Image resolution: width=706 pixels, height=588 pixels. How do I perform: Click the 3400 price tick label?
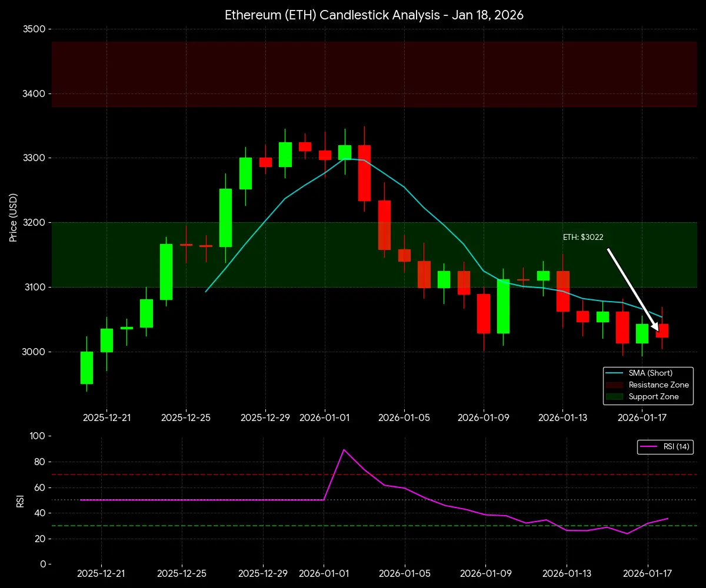[x=33, y=93]
